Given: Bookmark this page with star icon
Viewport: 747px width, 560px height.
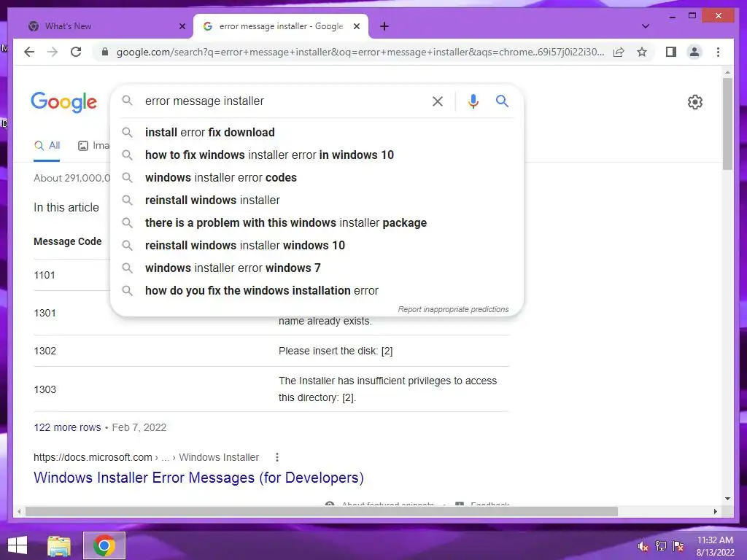Looking at the screenshot, I should pyautogui.click(x=642, y=52).
